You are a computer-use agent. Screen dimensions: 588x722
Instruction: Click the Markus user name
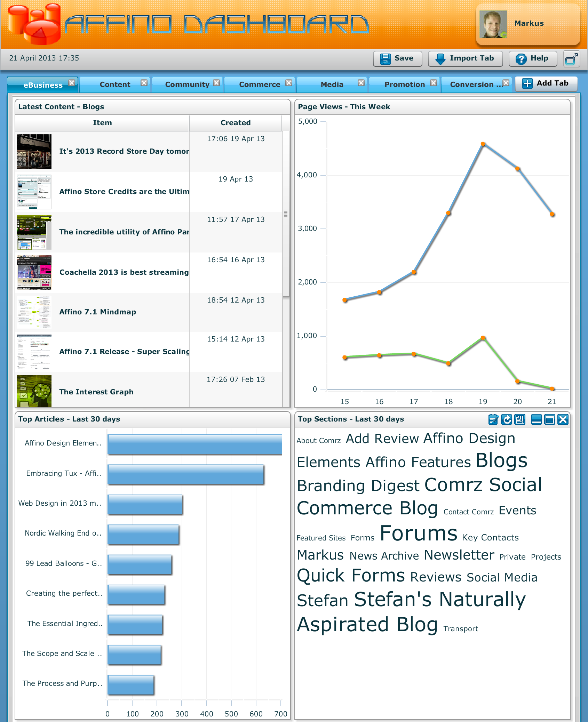click(529, 23)
